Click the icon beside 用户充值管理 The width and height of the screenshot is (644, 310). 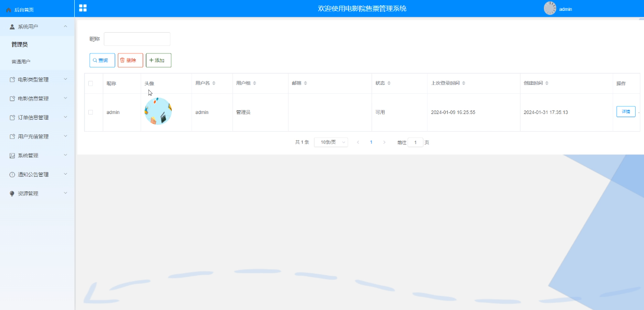tap(12, 137)
